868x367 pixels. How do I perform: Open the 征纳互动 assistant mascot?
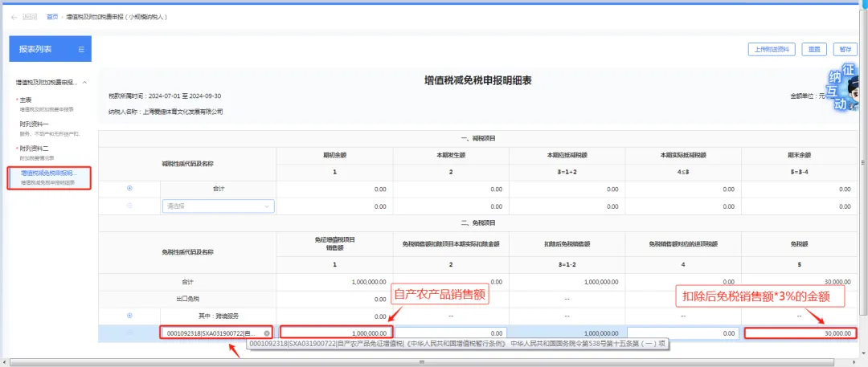point(846,90)
